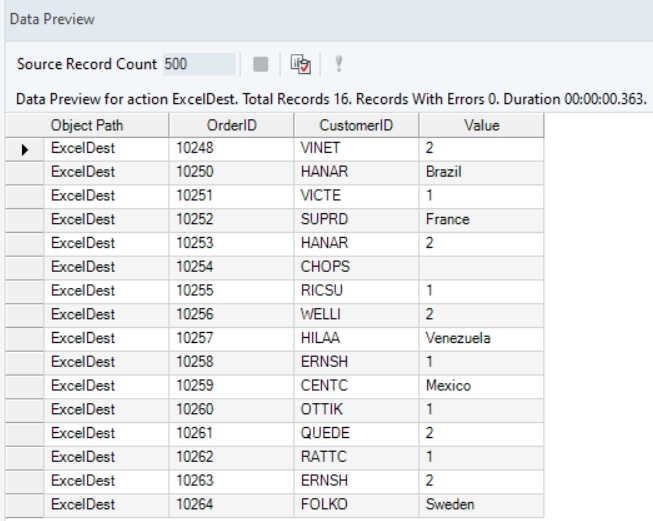The width and height of the screenshot is (653, 521).
Task: Click the CustomerID column header
Action: pyautogui.click(x=355, y=127)
